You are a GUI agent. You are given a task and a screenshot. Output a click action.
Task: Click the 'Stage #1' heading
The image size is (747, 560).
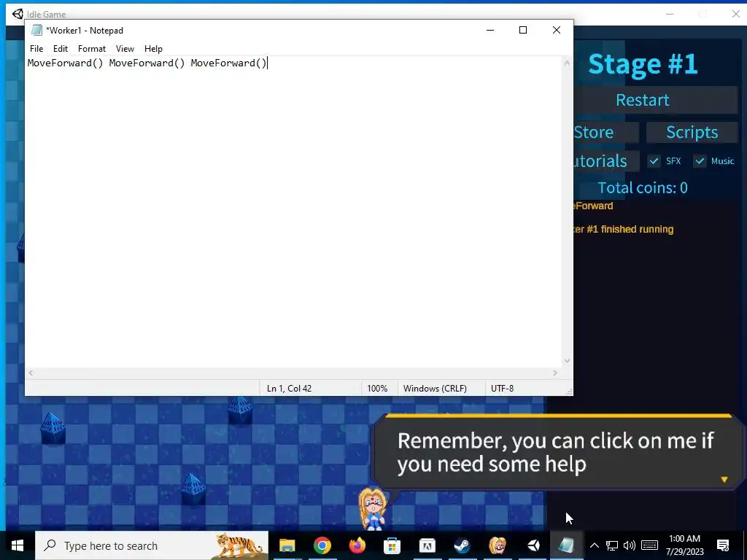click(643, 64)
